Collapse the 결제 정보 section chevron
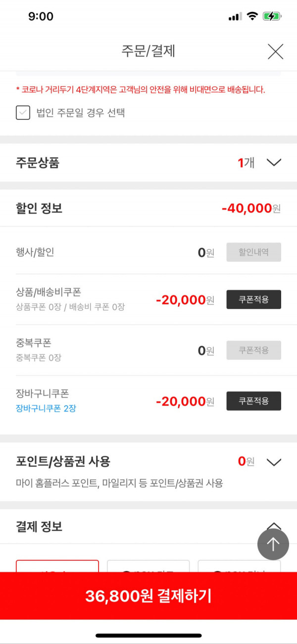297x644 pixels. [x=274, y=526]
